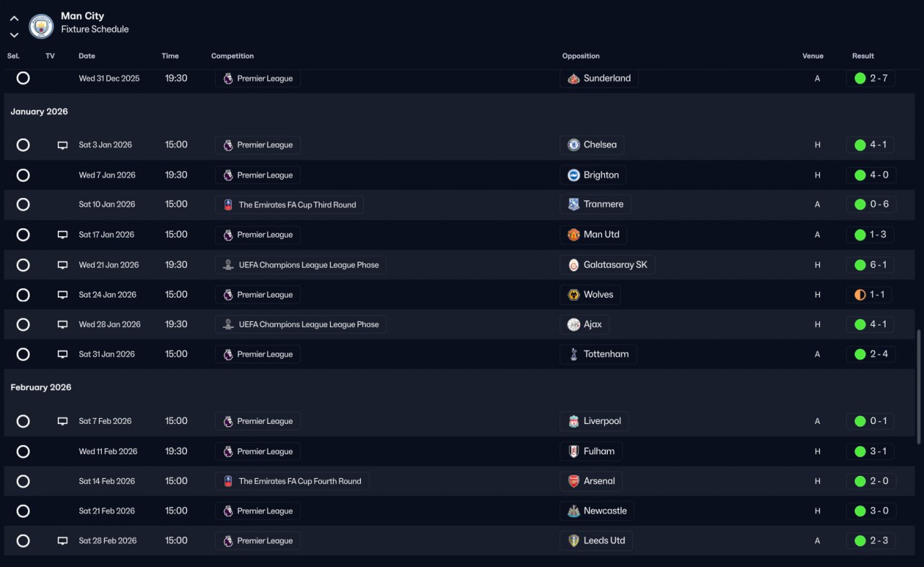This screenshot has width=924, height=567.
Task: Click the up chevron beside Man City
Action: (14, 19)
